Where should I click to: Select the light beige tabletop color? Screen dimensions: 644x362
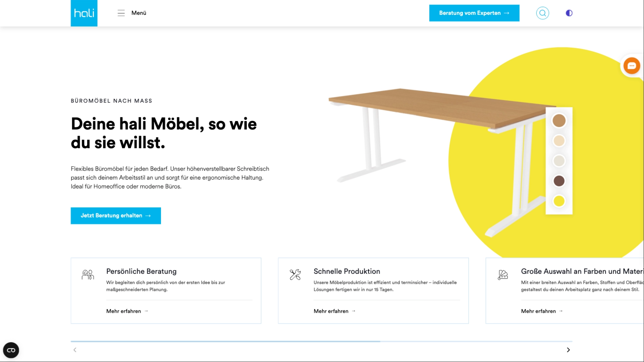(x=559, y=141)
